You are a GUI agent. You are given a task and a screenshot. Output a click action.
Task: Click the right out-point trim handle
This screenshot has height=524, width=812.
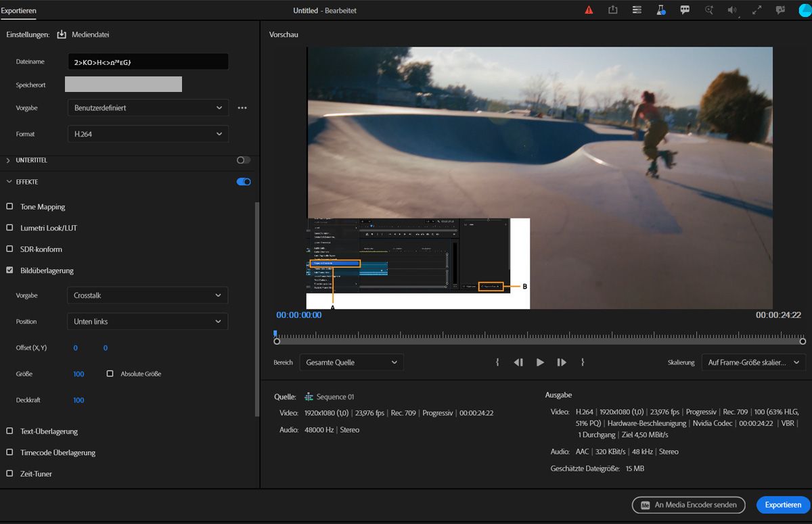(x=803, y=341)
